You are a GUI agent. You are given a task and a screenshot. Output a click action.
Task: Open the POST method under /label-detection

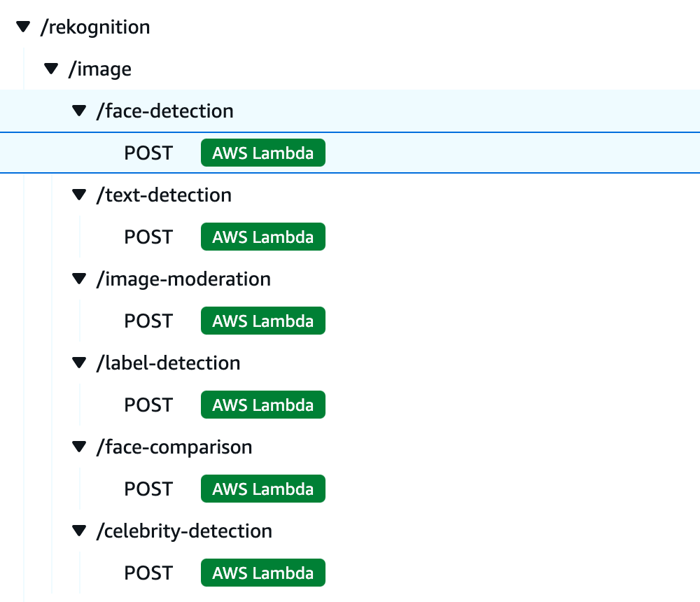click(x=148, y=405)
